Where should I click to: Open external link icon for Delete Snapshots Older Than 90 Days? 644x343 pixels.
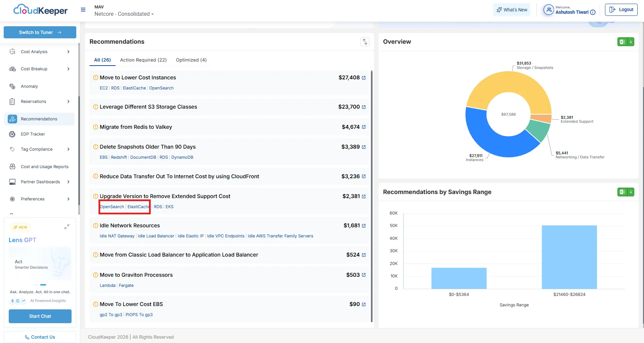click(x=363, y=147)
